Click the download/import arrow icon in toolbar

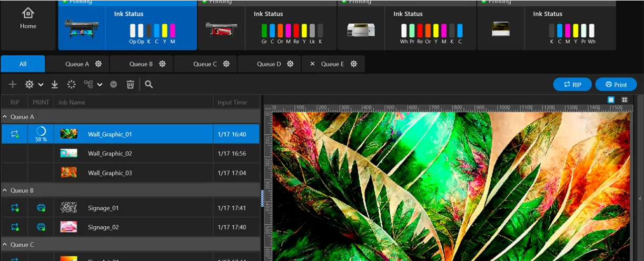tap(55, 84)
